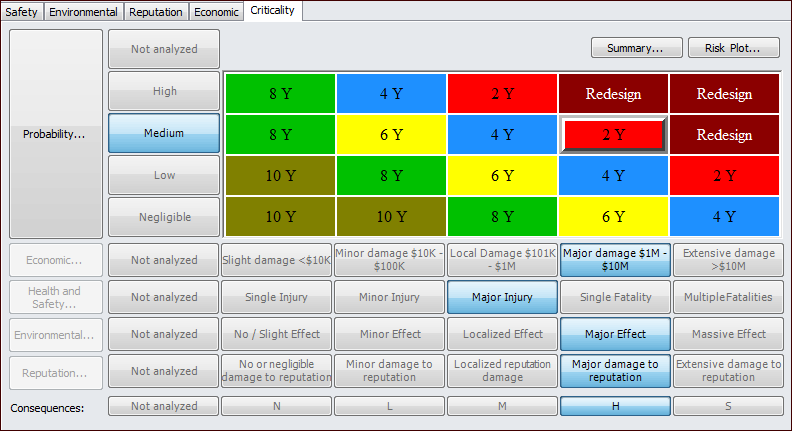Screen dimensions: 792x431
Task: Select the highlighted 2 Y cell in Medium row
Action: coord(613,135)
